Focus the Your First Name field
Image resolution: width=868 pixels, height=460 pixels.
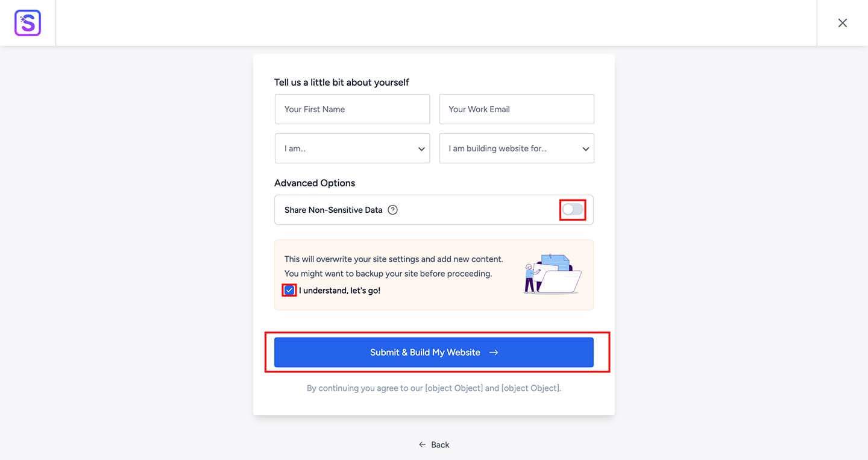coord(353,109)
